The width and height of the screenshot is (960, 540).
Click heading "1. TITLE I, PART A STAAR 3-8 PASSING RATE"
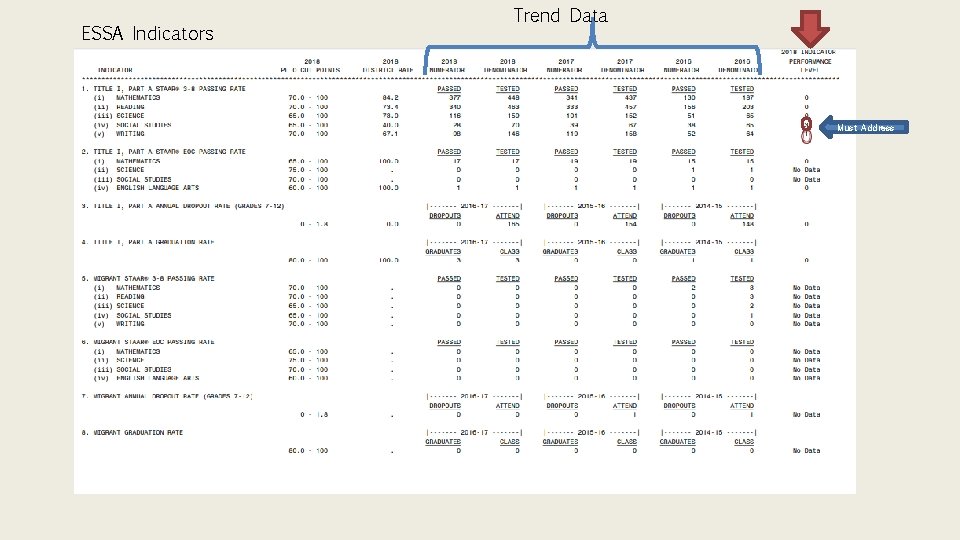[x=163, y=89]
